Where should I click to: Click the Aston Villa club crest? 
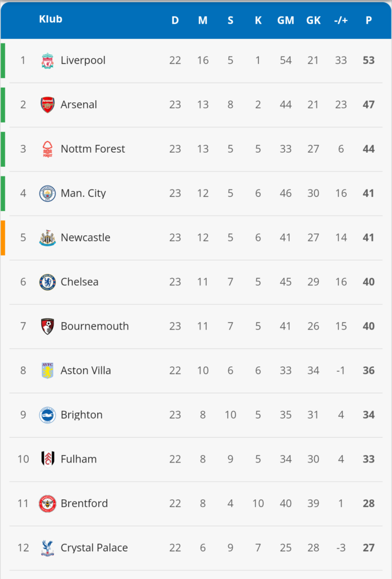(x=47, y=371)
